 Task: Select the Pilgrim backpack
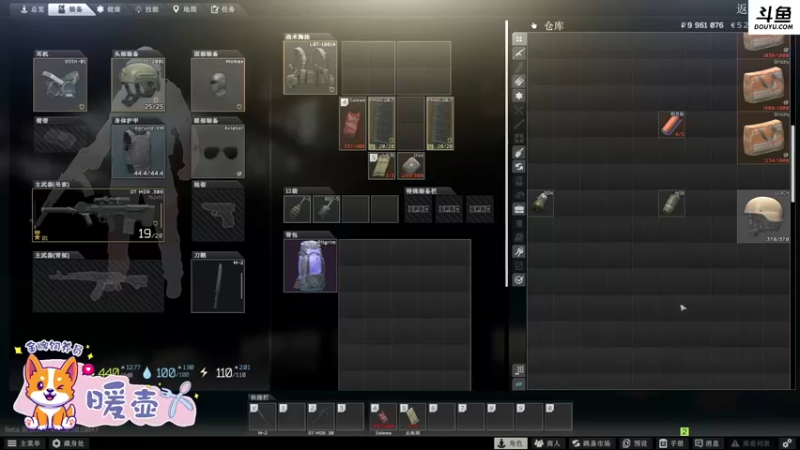[x=310, y=266]
